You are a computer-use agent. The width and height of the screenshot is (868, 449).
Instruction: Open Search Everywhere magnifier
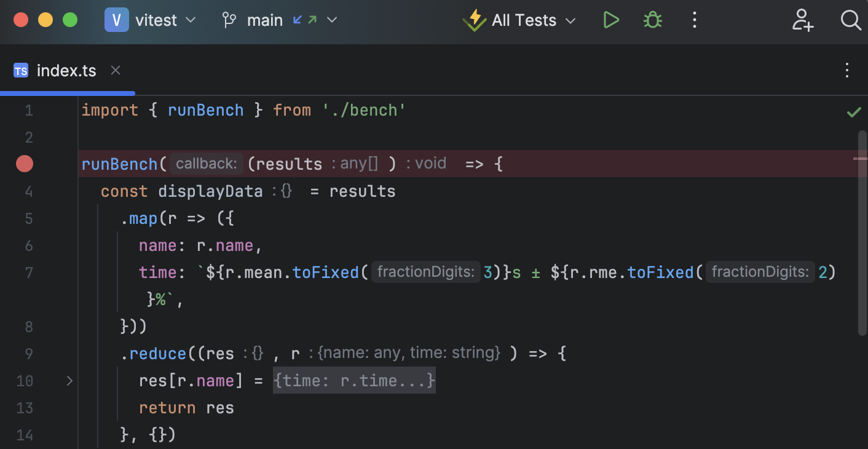[851, 20]
